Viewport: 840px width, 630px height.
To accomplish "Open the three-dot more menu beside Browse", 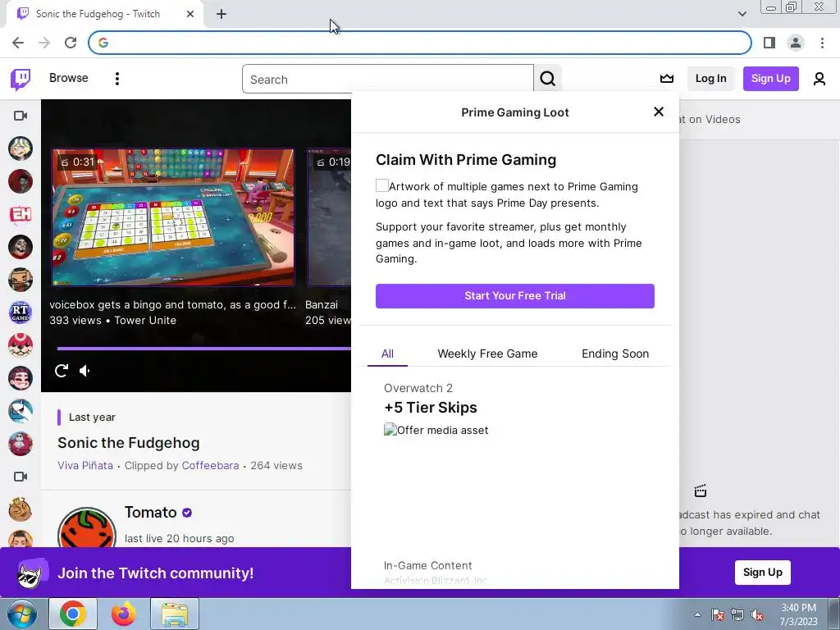I will coord(116,79).
